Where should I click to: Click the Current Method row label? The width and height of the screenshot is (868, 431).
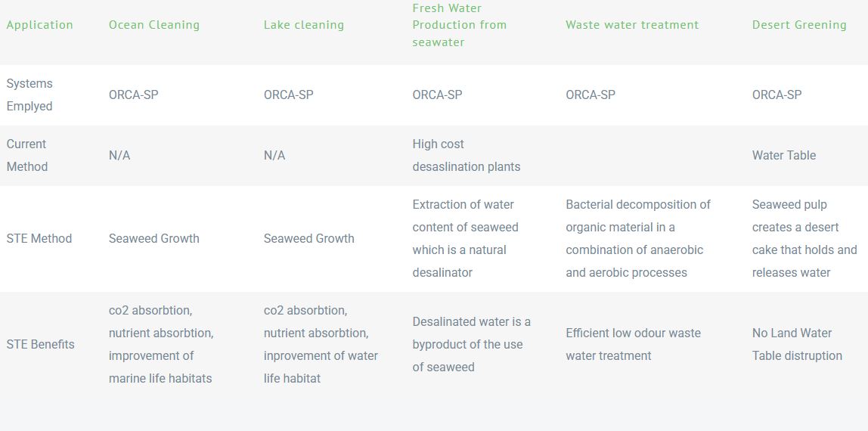click(x=27, y=155)
